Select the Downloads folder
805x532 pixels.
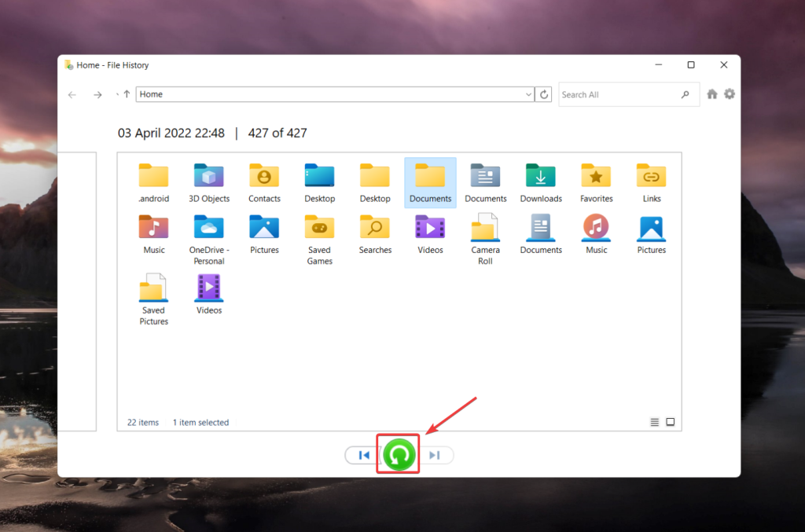click(540, 182)
